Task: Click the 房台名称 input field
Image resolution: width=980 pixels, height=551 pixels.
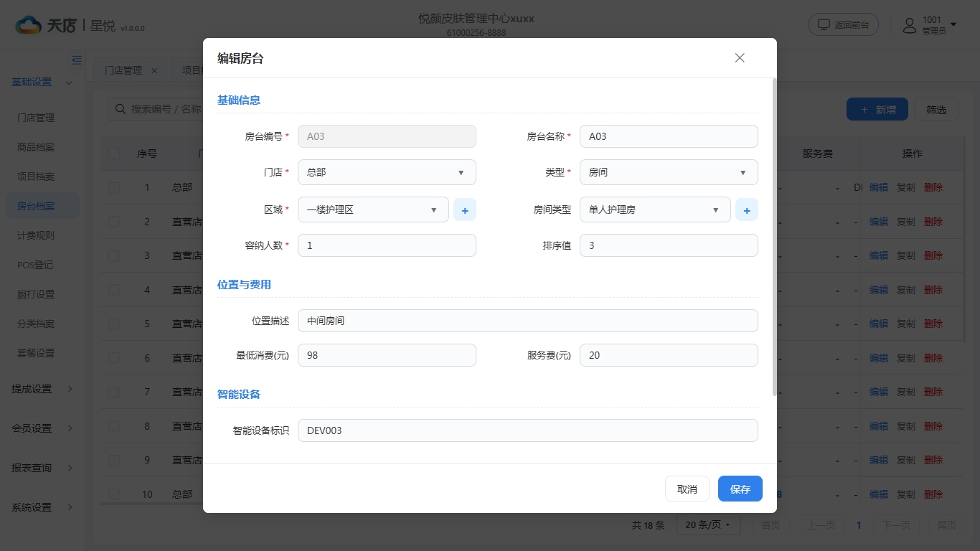Action: 669,136
